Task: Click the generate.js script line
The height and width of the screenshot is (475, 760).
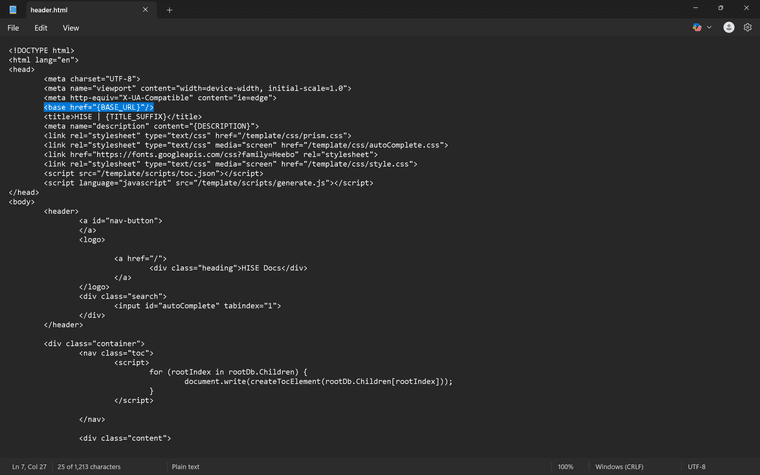Action: coord(209,183)
